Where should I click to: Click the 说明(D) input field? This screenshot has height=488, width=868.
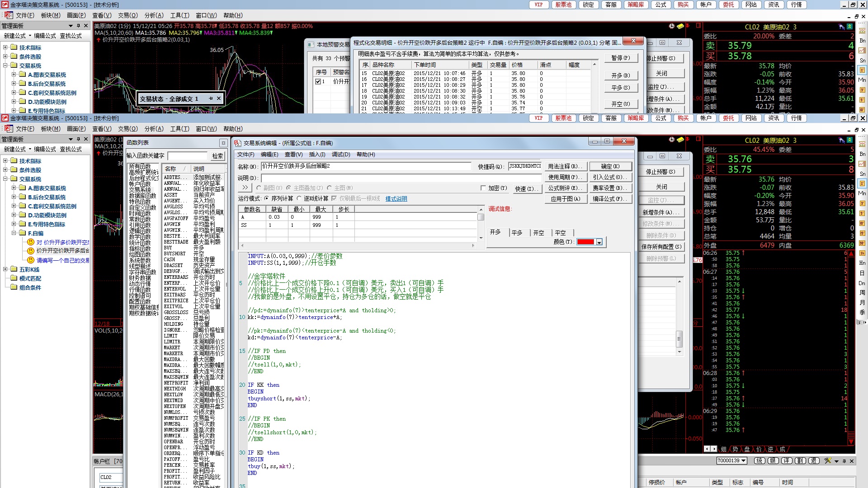point(401,178)
